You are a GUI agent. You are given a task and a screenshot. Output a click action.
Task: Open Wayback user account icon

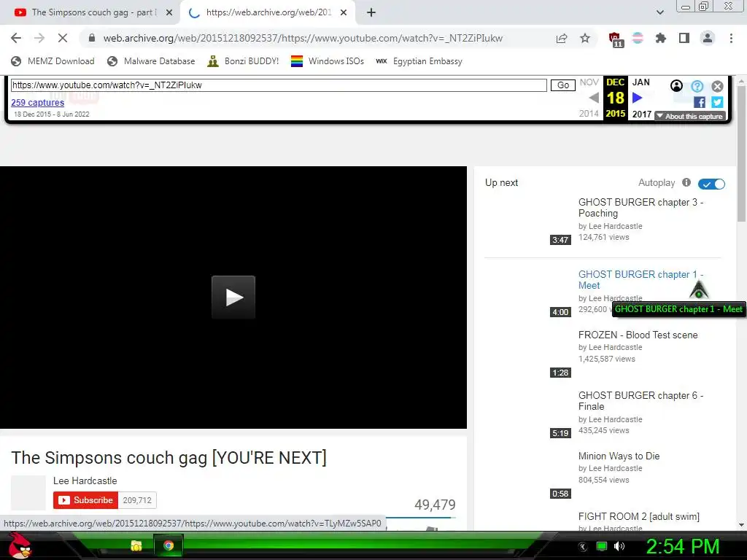point(676,86)
